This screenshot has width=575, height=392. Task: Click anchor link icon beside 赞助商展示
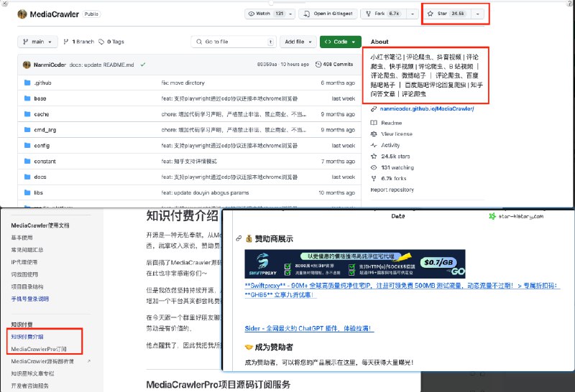[x=239, y=238]
